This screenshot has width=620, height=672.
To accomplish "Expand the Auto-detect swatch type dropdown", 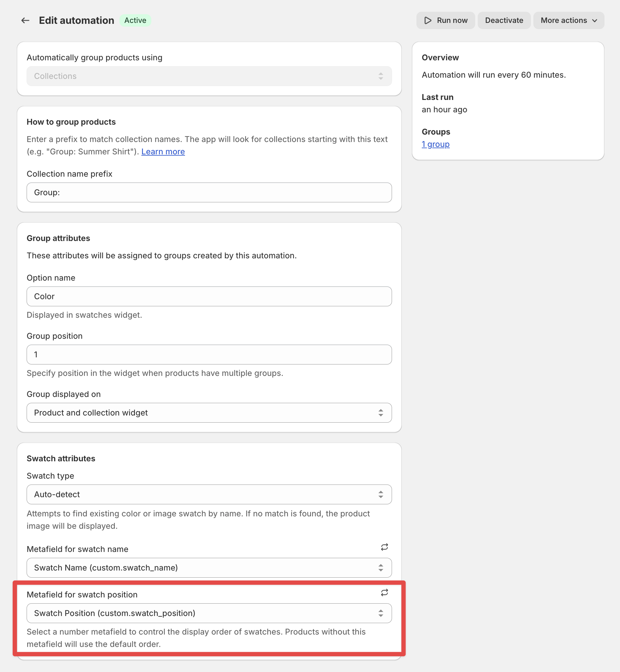I will click(201, 494).
